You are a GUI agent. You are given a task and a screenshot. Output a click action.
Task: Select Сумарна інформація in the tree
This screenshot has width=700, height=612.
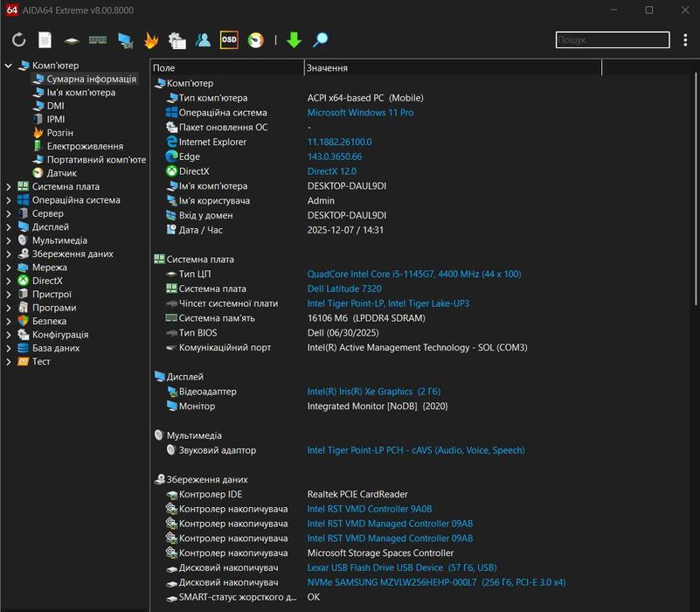pos(91,79)
